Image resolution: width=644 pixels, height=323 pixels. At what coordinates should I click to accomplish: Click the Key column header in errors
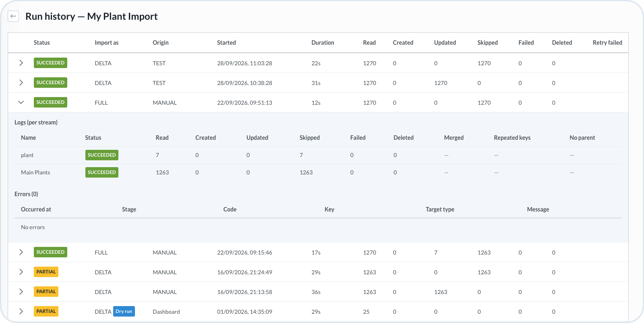pyautogui.click(x=329, y=209)
